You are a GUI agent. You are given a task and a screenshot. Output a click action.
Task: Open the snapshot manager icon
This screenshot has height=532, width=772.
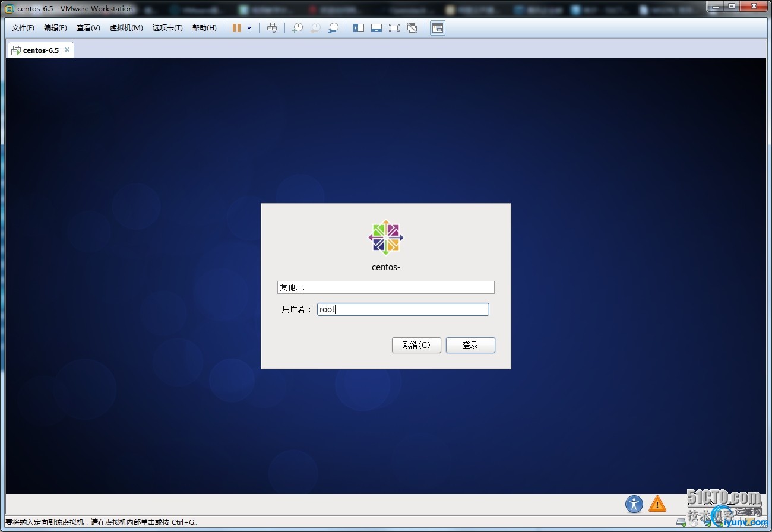point(334,28)
